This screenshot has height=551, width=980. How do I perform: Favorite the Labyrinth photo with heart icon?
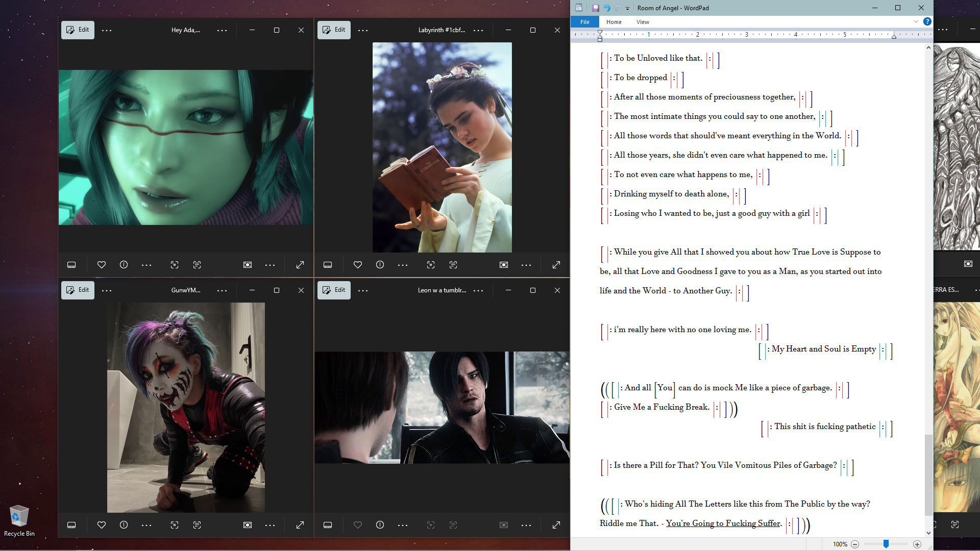tap(358, 265)
